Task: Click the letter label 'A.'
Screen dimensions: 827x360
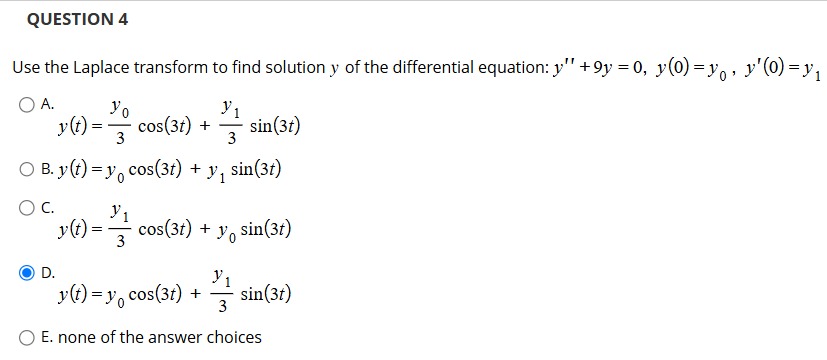Action: (x=48, y=105)
